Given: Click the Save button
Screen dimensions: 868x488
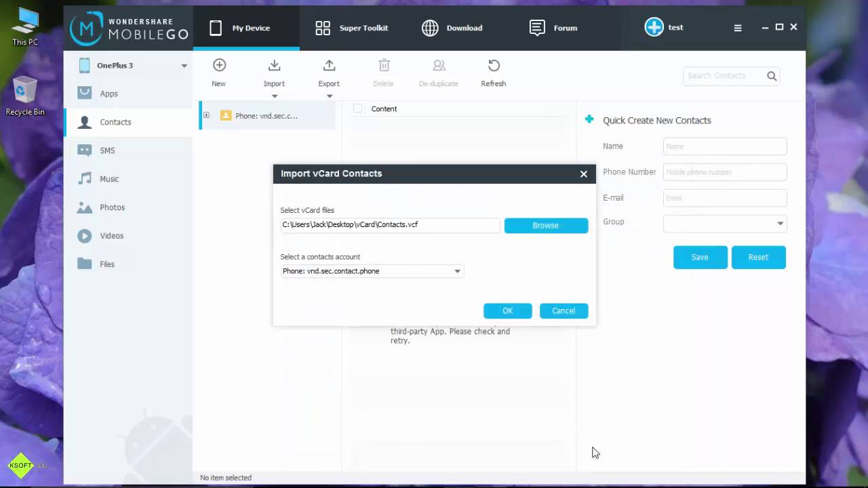Looking at the screenshot, I should pyautogui.click(x=700, y=257).
